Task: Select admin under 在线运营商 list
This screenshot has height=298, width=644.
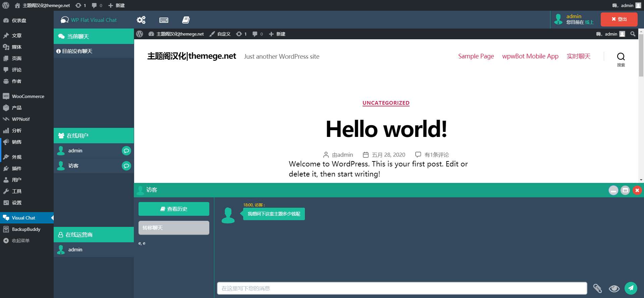Action: 94,250
